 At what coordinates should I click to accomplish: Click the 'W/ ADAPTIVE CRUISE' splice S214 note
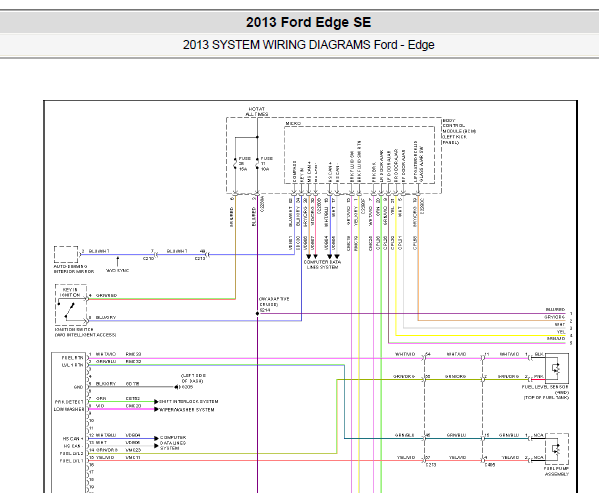point(274,304)
